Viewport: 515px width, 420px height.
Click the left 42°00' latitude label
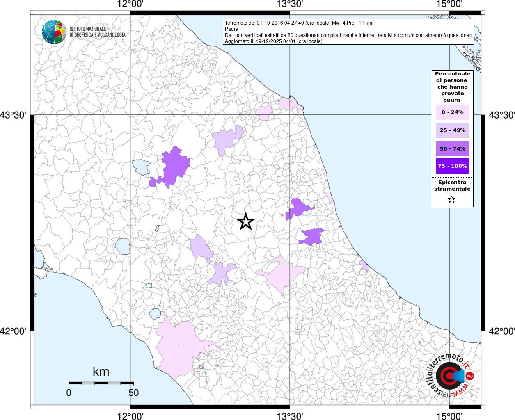(13, 331)
